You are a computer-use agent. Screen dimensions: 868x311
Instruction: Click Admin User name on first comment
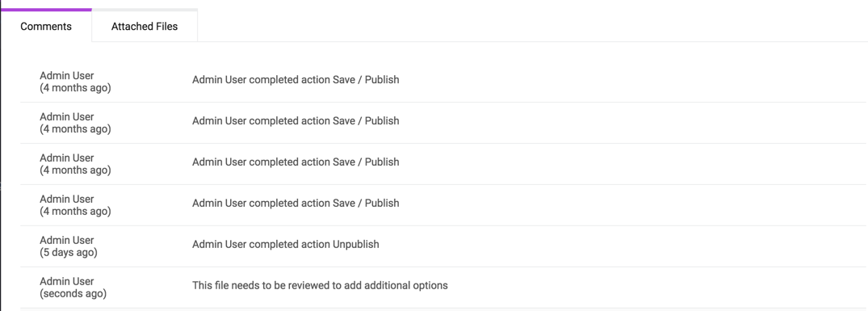click(67, 75)
